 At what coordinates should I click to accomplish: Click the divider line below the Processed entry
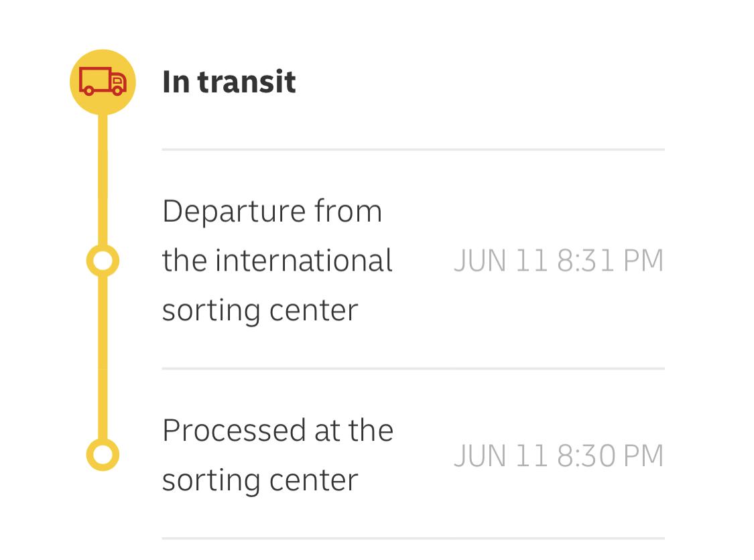[413, 538]
